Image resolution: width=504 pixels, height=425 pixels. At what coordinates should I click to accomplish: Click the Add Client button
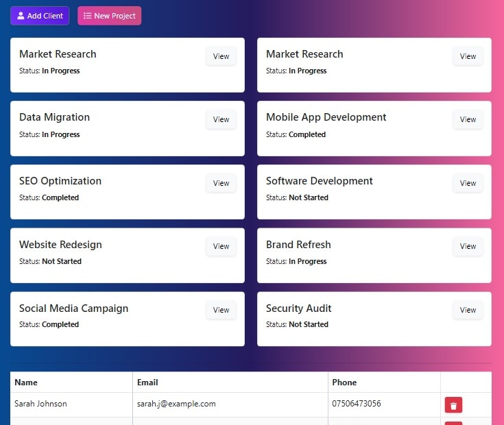(x=40, y=16)
